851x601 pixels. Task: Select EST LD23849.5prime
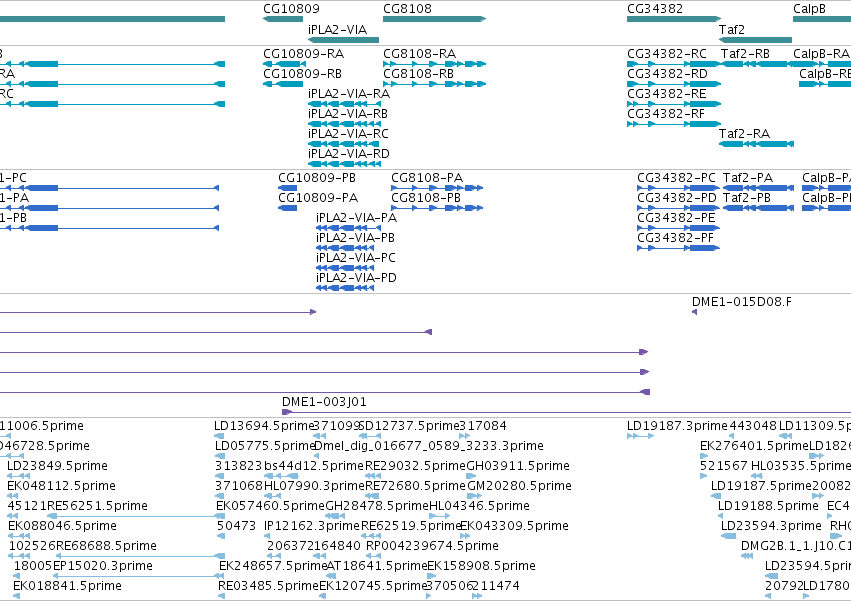tap(58, 466)
